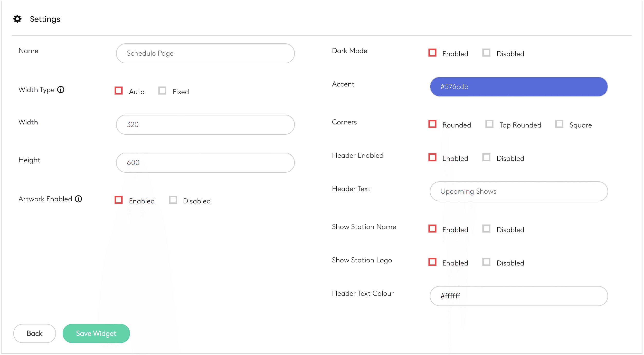Screen dimensions: 644x355
Task: Disable Show Station Name
Action: [487, 228]
